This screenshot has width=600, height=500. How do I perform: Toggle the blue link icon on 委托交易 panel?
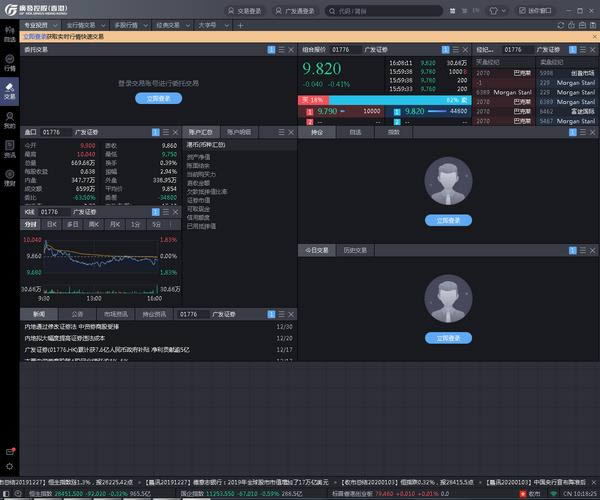pyautogui.click(x=271, y=50)
